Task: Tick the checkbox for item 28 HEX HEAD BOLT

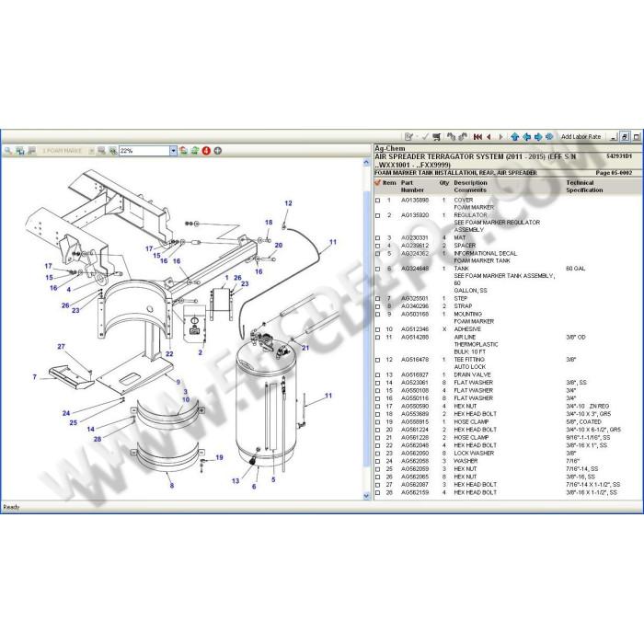Action: pos(378,492)
